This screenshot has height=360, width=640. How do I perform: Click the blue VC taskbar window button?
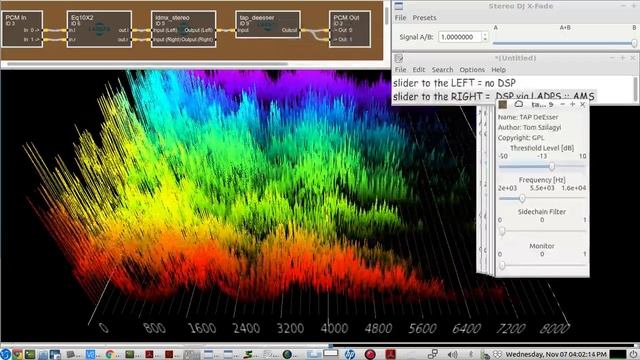pyautogui.click(x=91, y=354)
